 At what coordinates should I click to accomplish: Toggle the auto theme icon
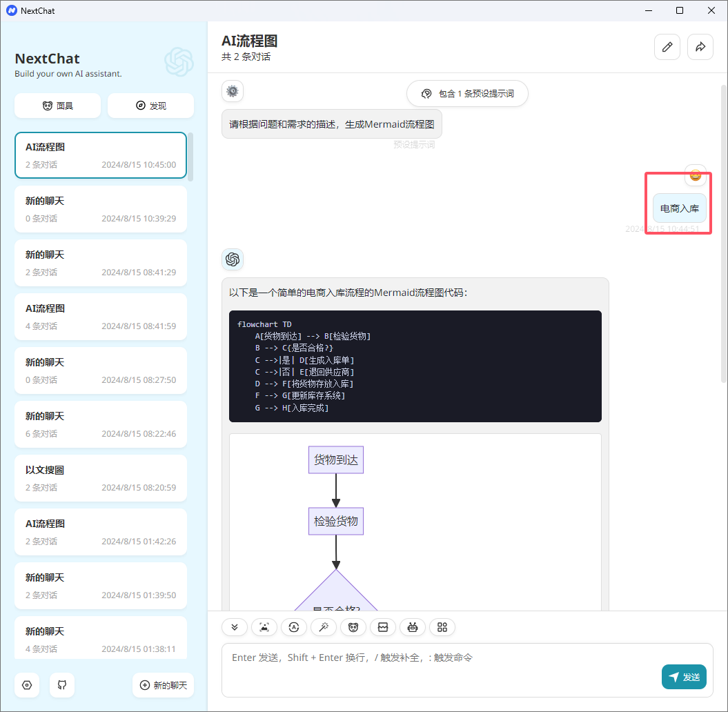pyautogui.click(x=294, y=627)
